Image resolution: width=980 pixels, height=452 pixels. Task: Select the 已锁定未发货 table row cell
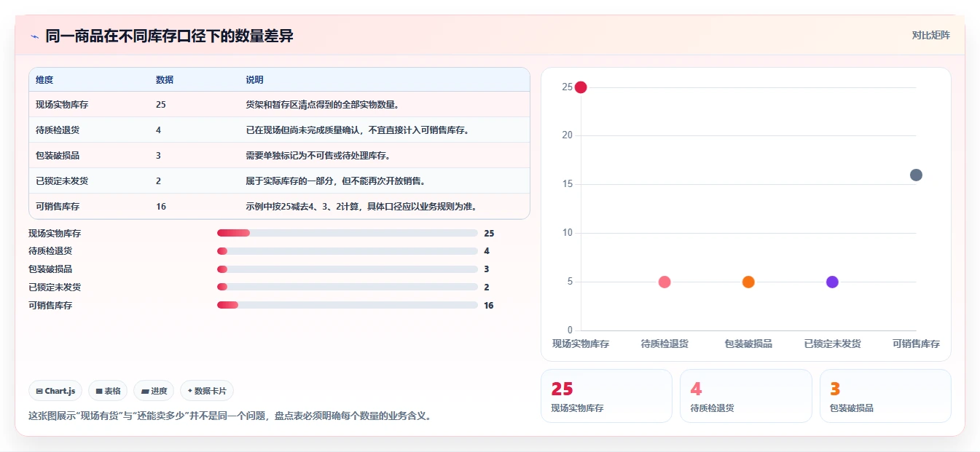click(62, 181)
